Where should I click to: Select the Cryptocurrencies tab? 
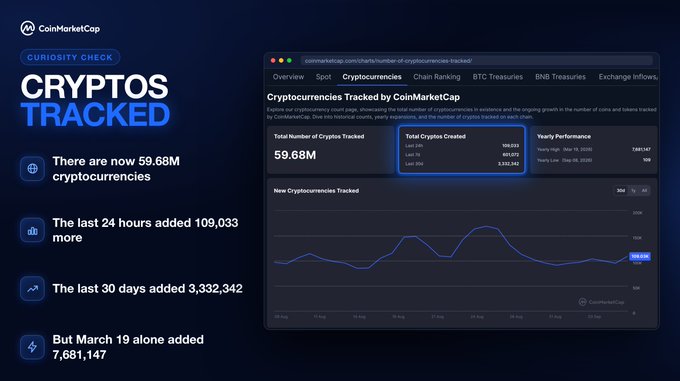coord(372,77)
